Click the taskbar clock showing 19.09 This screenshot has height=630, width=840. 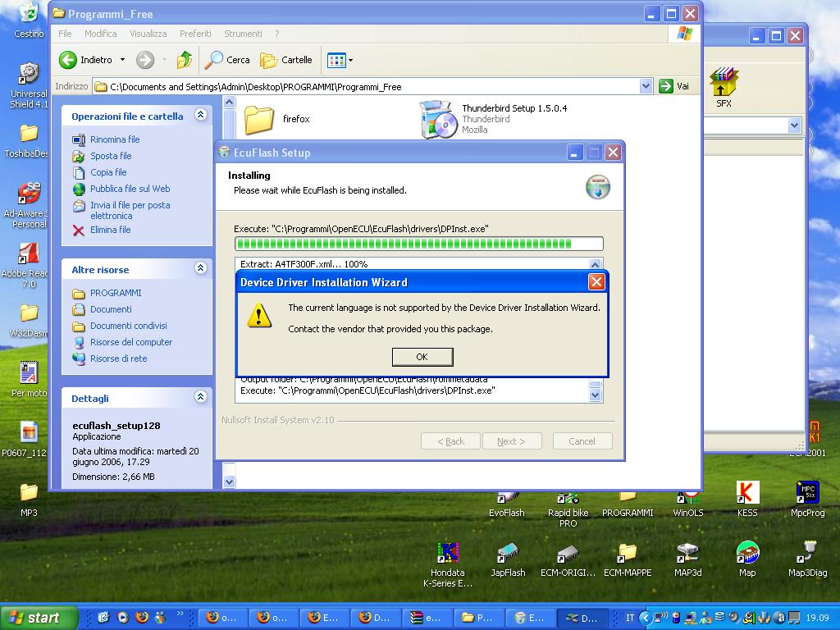818,618
